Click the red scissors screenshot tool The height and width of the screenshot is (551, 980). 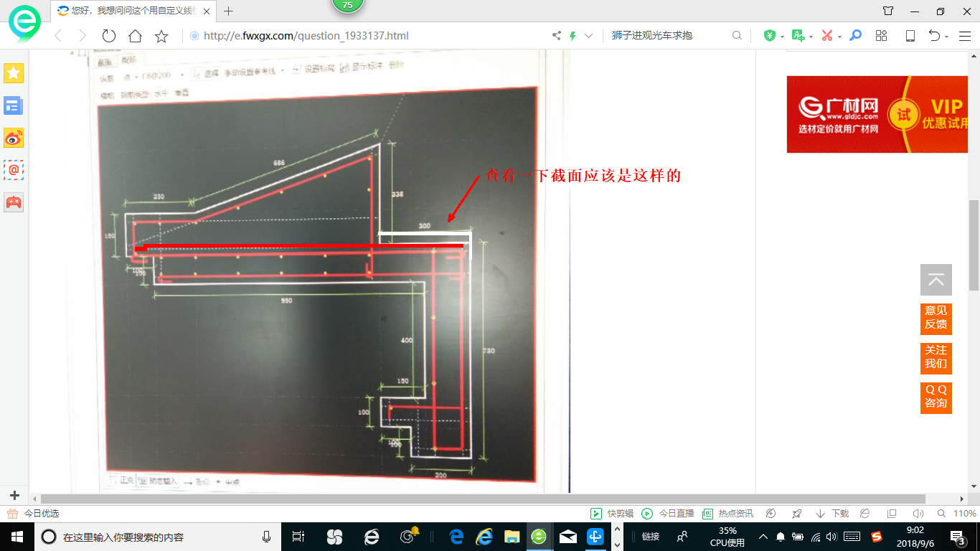tap(827, 35)
